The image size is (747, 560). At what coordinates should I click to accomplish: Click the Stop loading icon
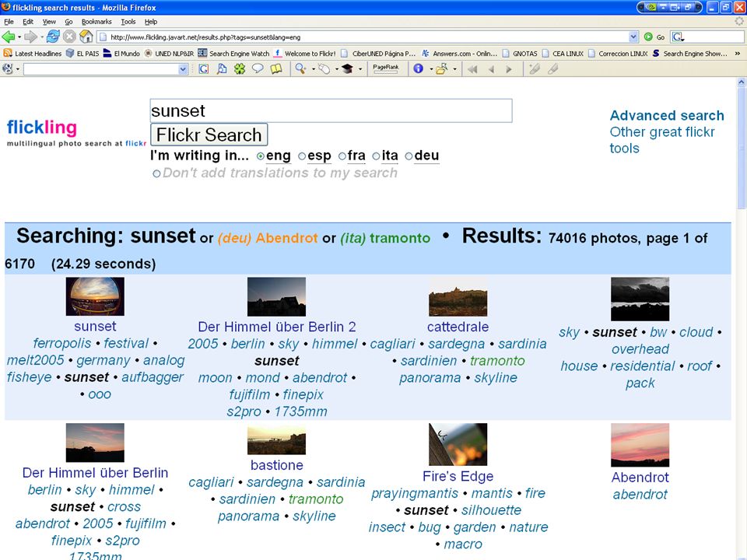[69, 37]
